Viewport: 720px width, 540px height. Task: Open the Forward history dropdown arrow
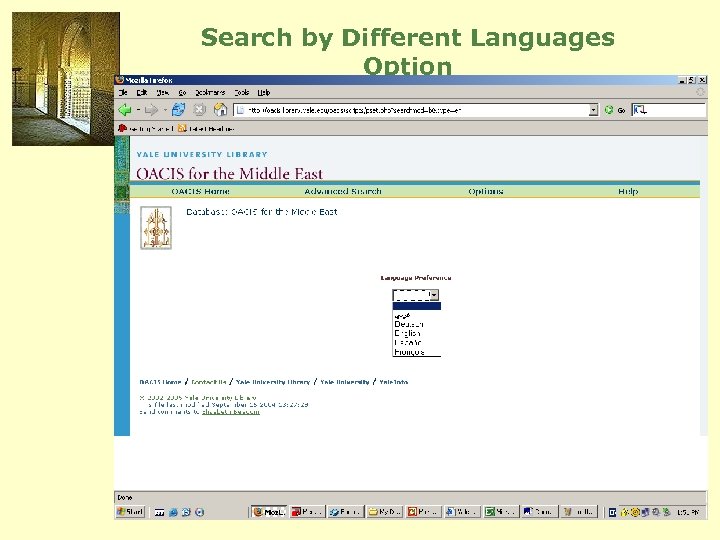tap(165, 110)
